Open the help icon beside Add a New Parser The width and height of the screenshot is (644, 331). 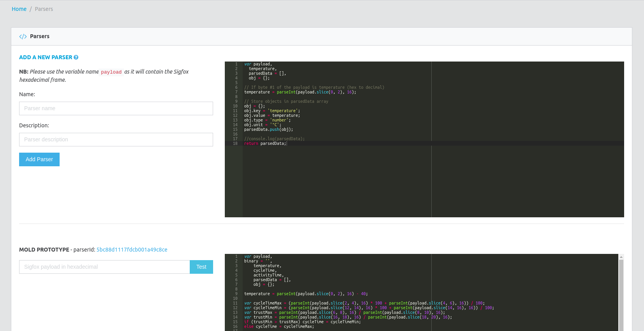tap(76, 57)
